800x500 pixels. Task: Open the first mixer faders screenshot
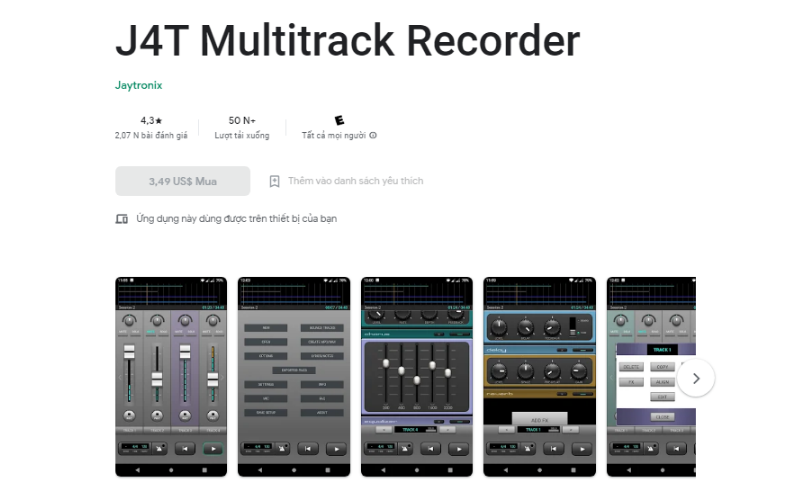pos(171,377)
